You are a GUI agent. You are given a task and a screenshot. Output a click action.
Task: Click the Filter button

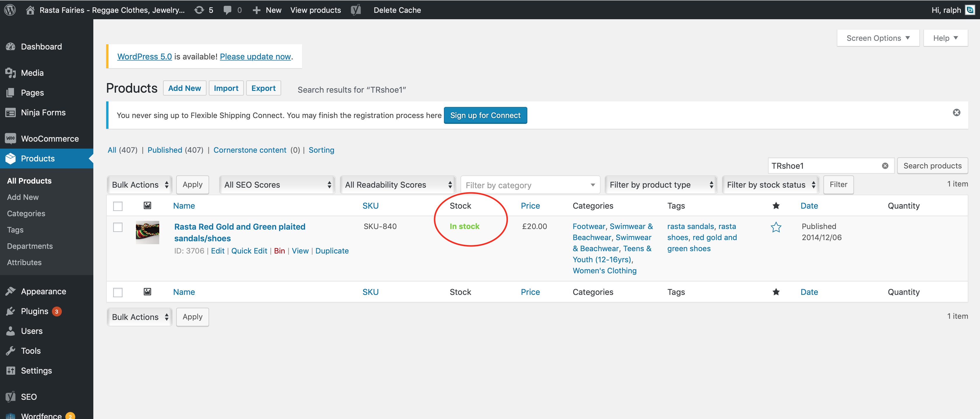click(x=839, y=184)
